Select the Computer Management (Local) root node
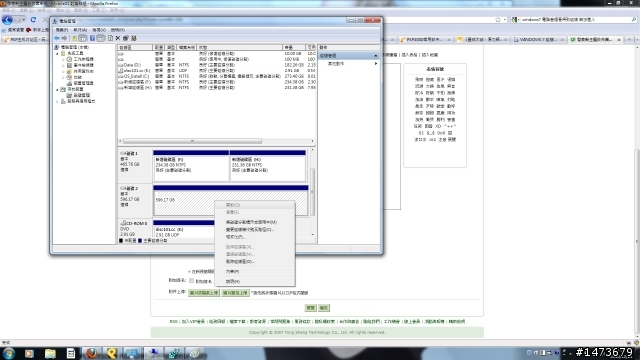 pos(72,47)
